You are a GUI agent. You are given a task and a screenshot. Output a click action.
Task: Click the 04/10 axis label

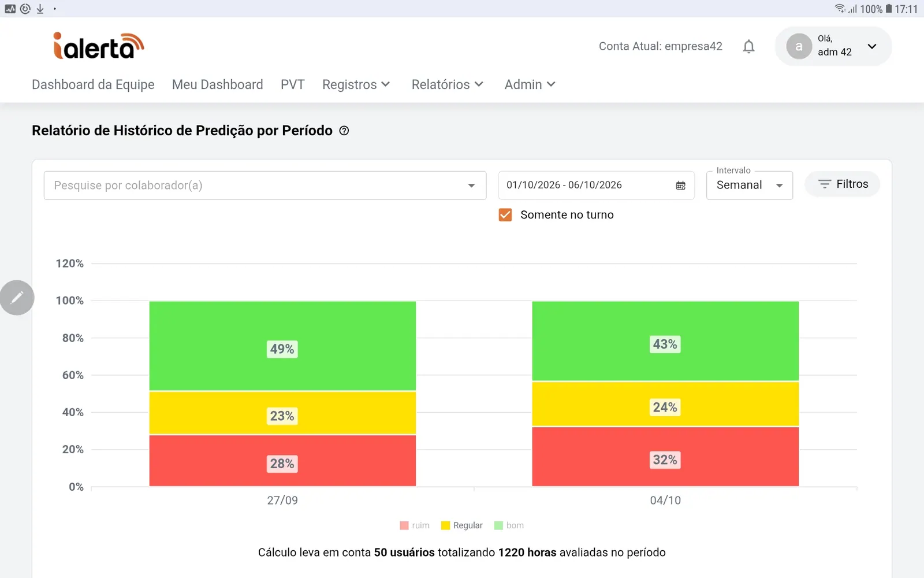pos(665,501)
